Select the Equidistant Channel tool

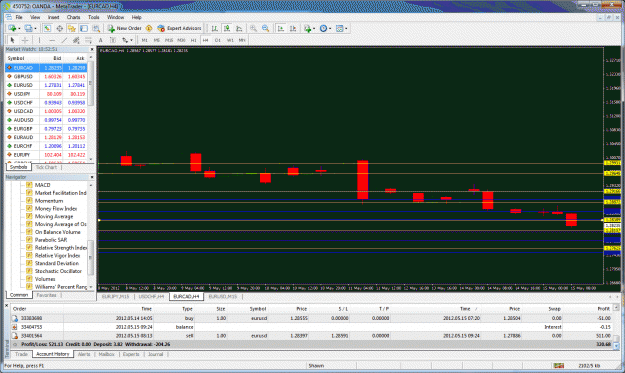76,40
